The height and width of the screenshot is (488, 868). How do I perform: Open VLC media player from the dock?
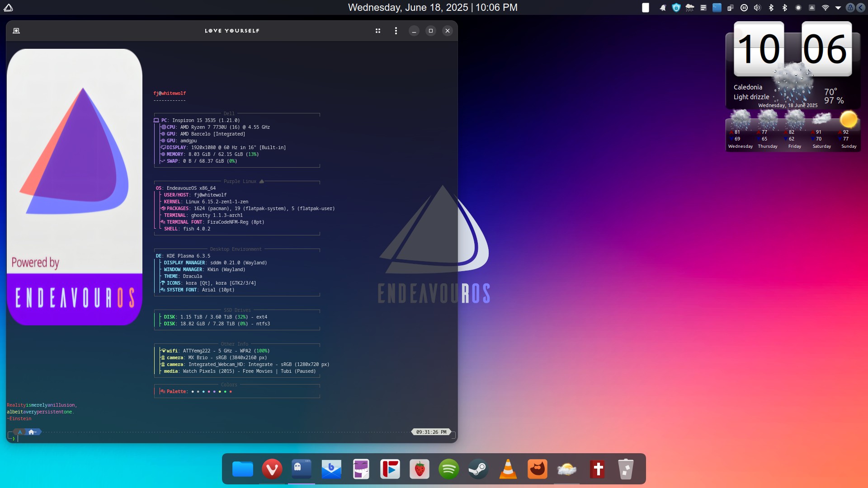(508, 469)
